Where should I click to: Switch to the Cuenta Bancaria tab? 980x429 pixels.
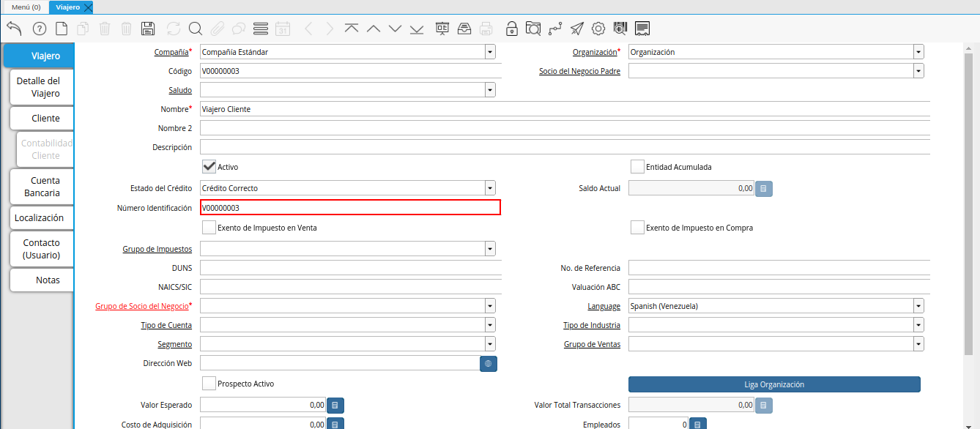pyautogui.click(x=42, y=187)
